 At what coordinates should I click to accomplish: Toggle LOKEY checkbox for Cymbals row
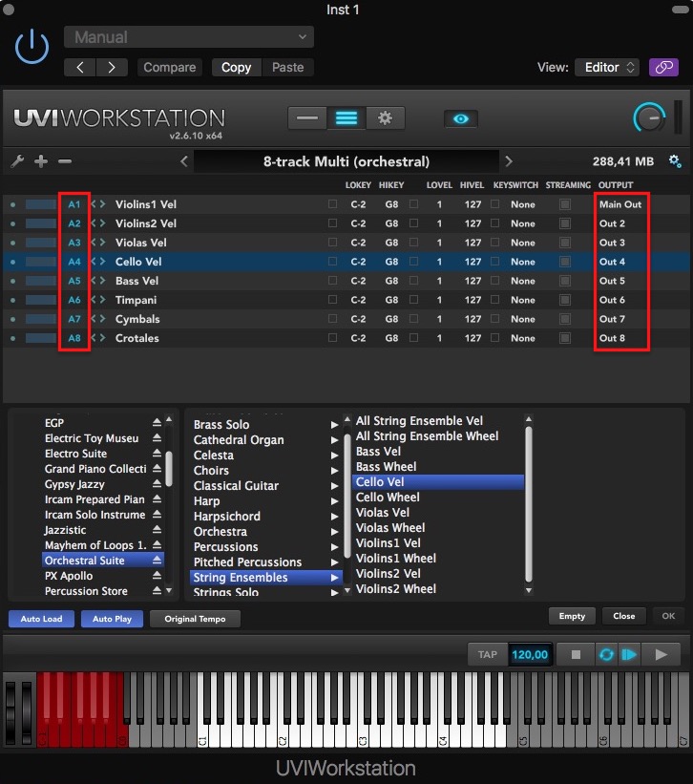pyautogui.click(x=332, y=319)
